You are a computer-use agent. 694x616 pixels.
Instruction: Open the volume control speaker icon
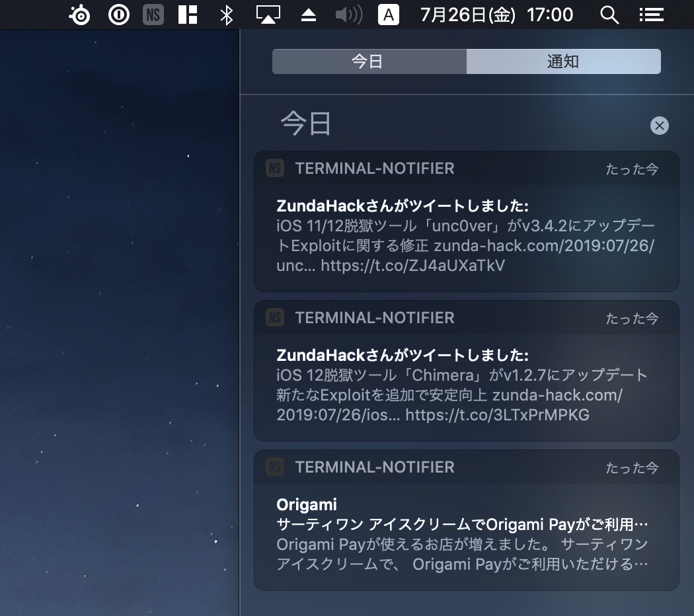tap(348, 14)
